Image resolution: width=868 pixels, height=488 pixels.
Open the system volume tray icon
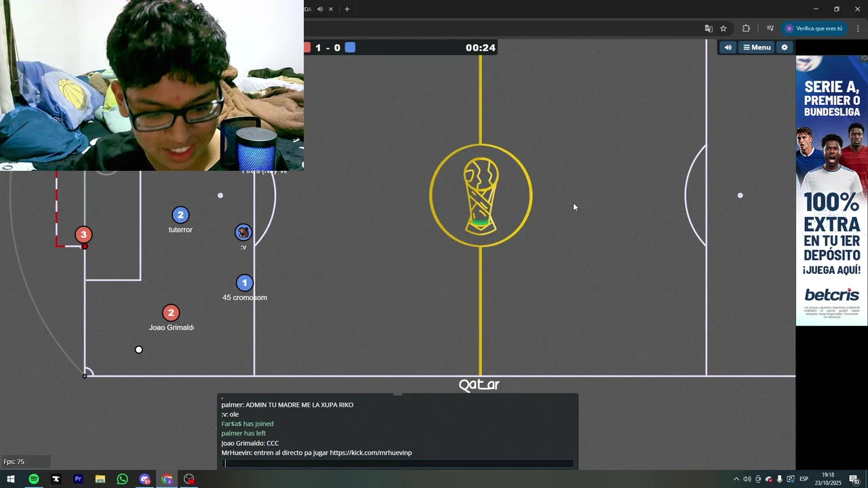click(x=747, y=479)
